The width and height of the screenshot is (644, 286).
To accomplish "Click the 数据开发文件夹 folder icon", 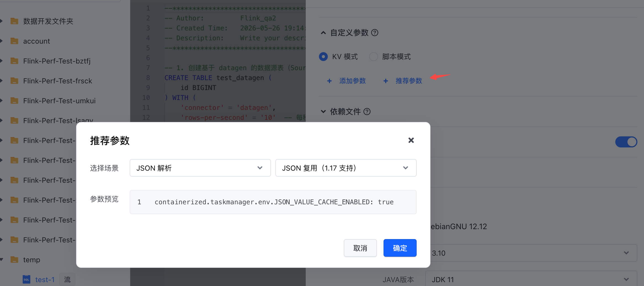I will click(14, 21).
